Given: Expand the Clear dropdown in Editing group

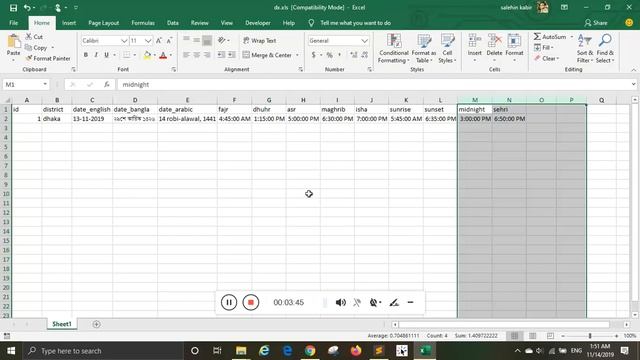Looking at the screenshot, I should point(558,59).
